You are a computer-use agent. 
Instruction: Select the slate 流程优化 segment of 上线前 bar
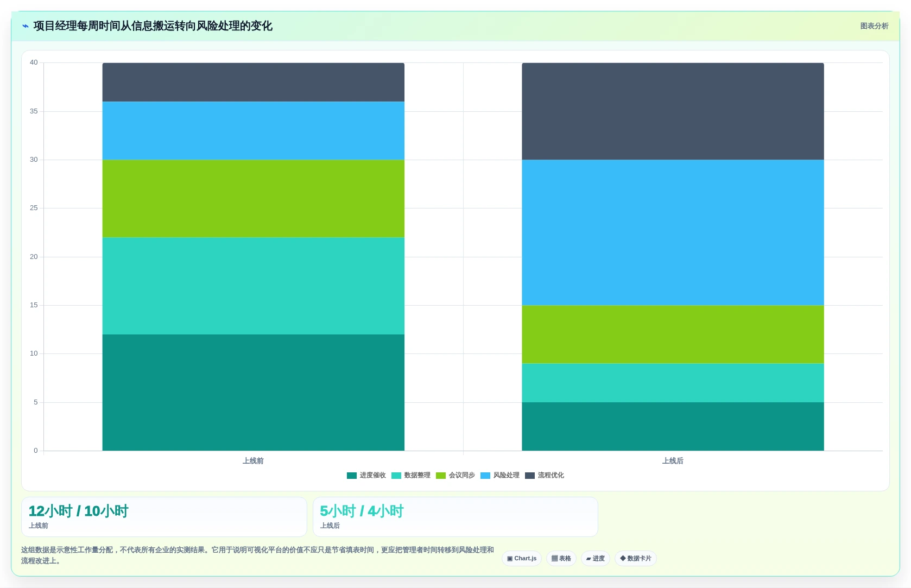(x=254, y=82)
